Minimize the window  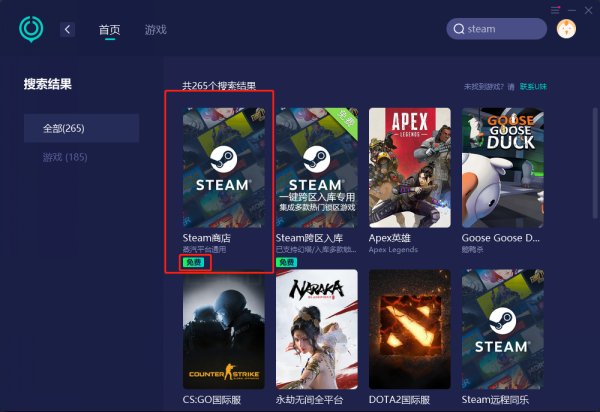click(x=572, y=10)
